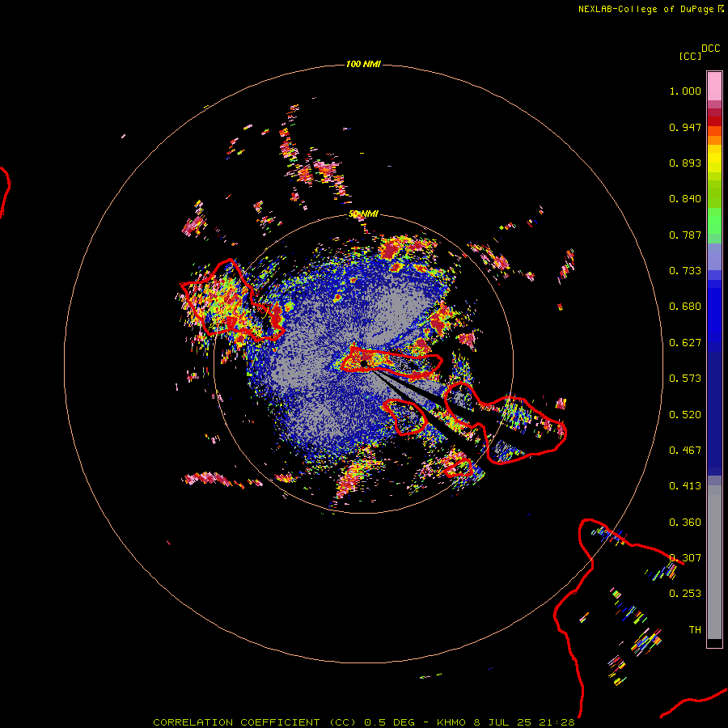728x728 pixels.
Task: Click the 0.840 color scale label
Action: [685, 199]
